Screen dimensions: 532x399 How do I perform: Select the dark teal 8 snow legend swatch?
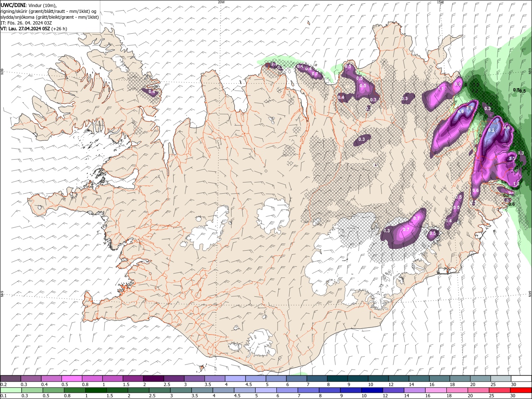337,379
